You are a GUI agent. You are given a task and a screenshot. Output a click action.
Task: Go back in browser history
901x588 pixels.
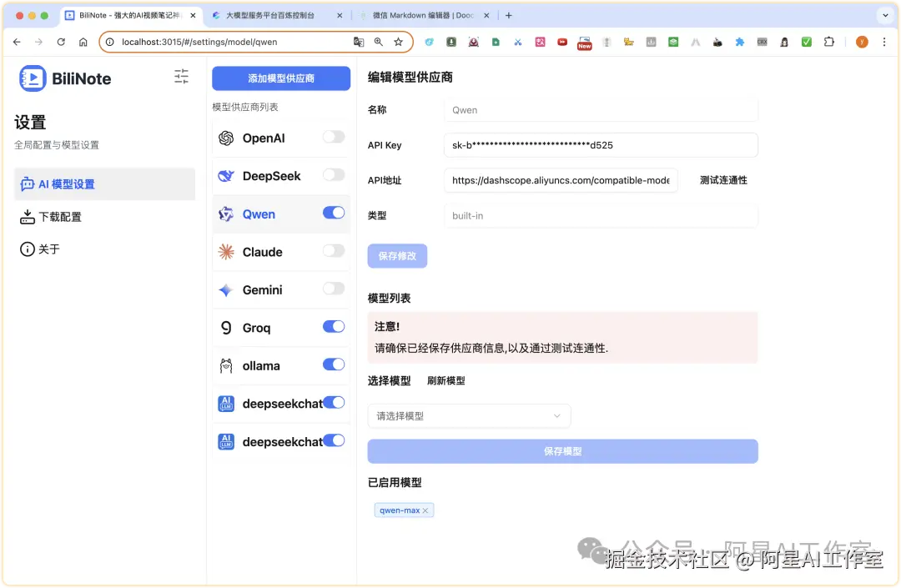(x=17, y=42)
